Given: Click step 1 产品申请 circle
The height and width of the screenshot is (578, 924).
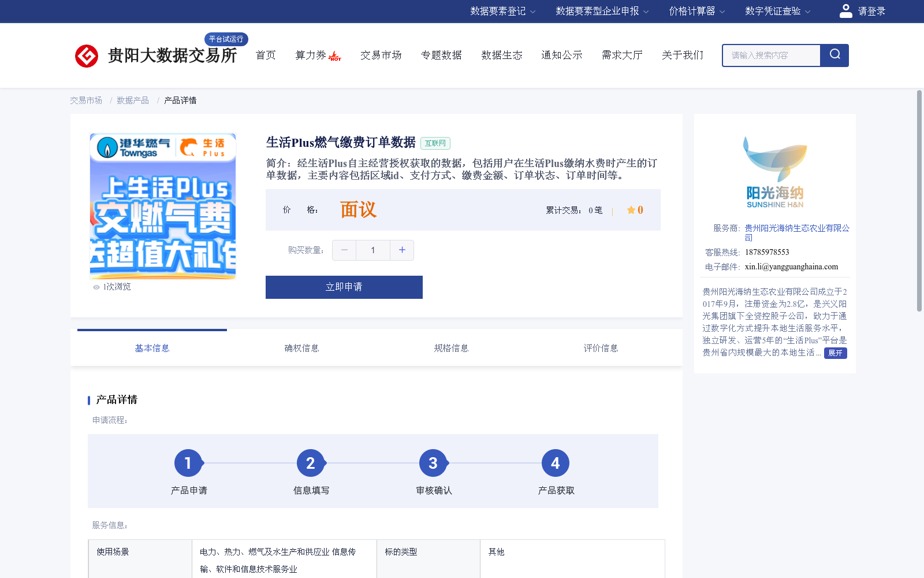Looking at the screenshot, I should pos(188,463).
